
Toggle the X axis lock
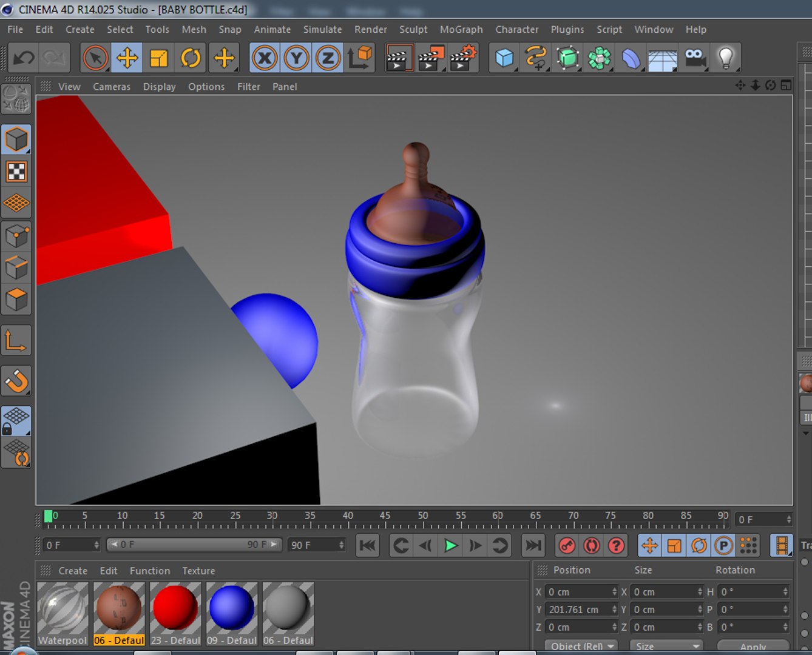pyautogui.click(x=265, y=58)
